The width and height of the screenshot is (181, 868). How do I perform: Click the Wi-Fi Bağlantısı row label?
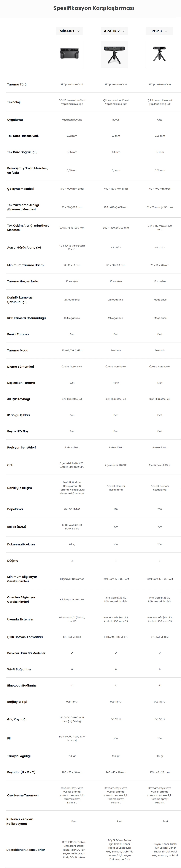pos(19,669)
